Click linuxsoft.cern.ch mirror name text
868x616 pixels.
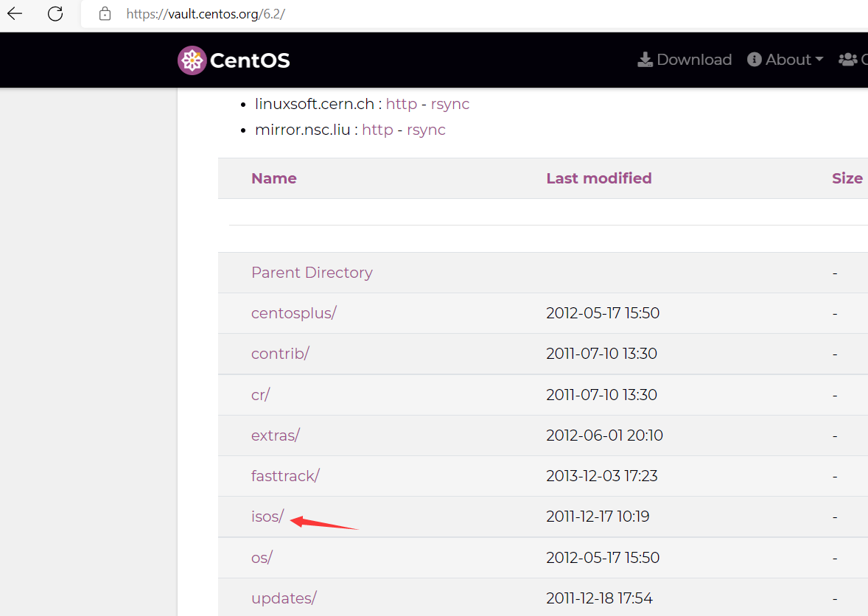pos(314,103)
